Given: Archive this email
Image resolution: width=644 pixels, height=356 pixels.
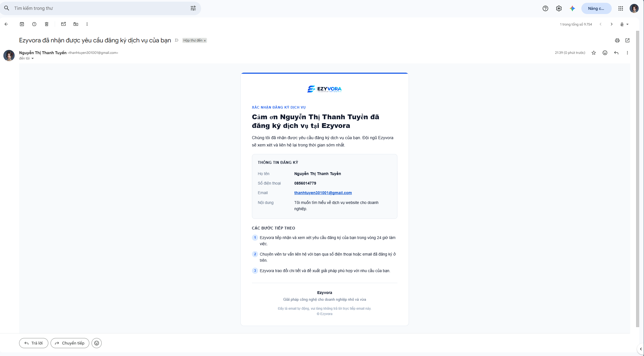Looking at the screenshot, I should point(22,24).
